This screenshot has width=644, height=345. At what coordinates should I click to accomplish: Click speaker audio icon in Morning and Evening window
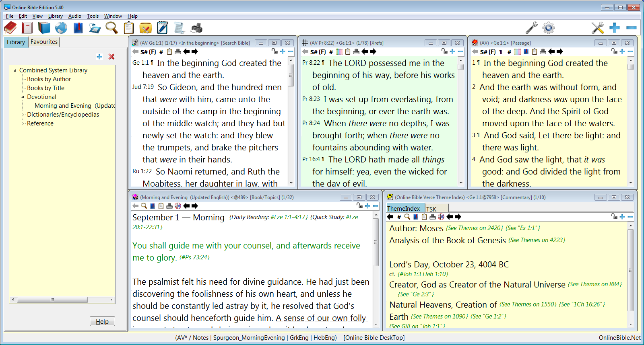[178, 206]
